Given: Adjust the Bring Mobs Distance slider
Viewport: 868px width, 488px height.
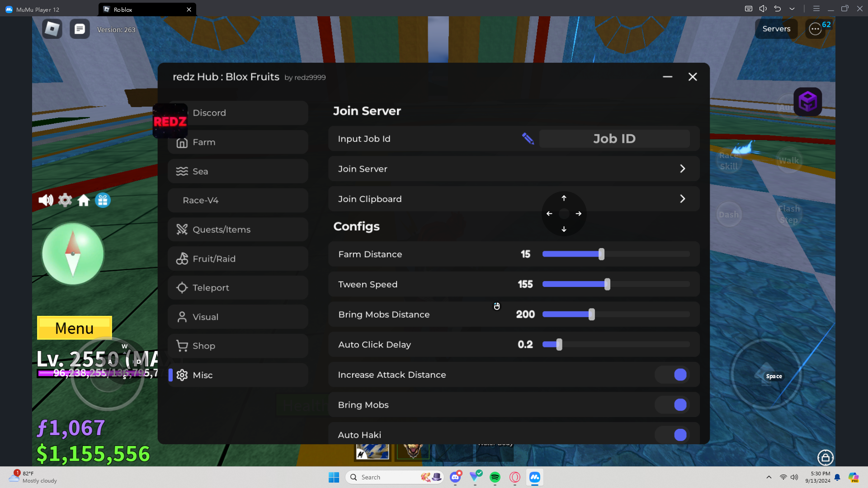Looking at the screenshot, I should (616, 314).
